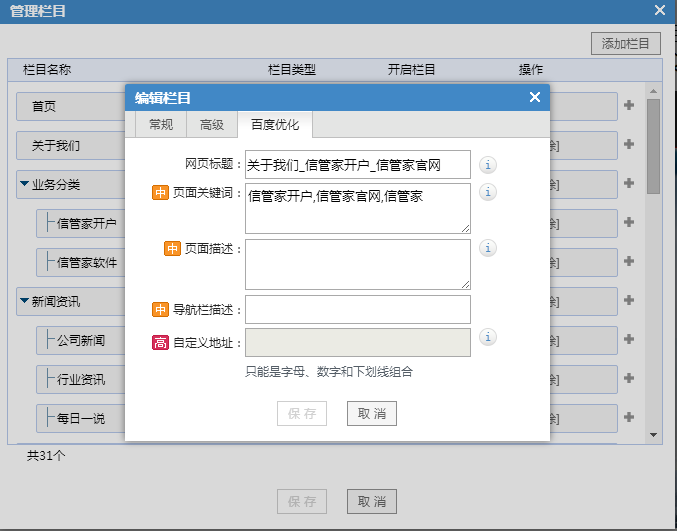The height and width of the screenshot is (531, 677).
Task: Click the info icon beside 页面关键词 field
Action: (488, 192)
